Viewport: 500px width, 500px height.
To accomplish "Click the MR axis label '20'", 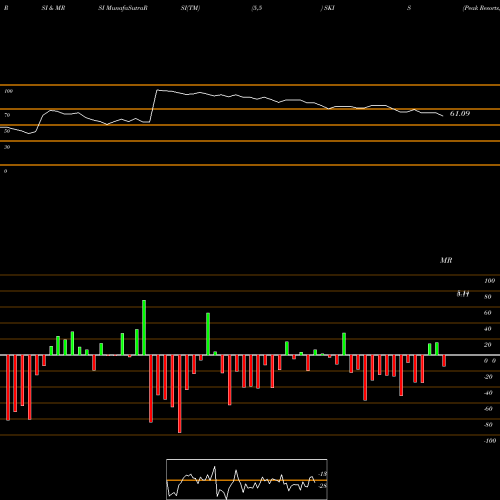I will click(x=488, y=345).
